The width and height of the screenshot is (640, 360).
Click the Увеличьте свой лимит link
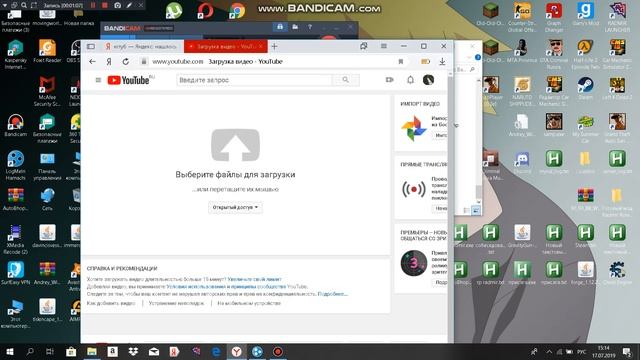[254, 279]
